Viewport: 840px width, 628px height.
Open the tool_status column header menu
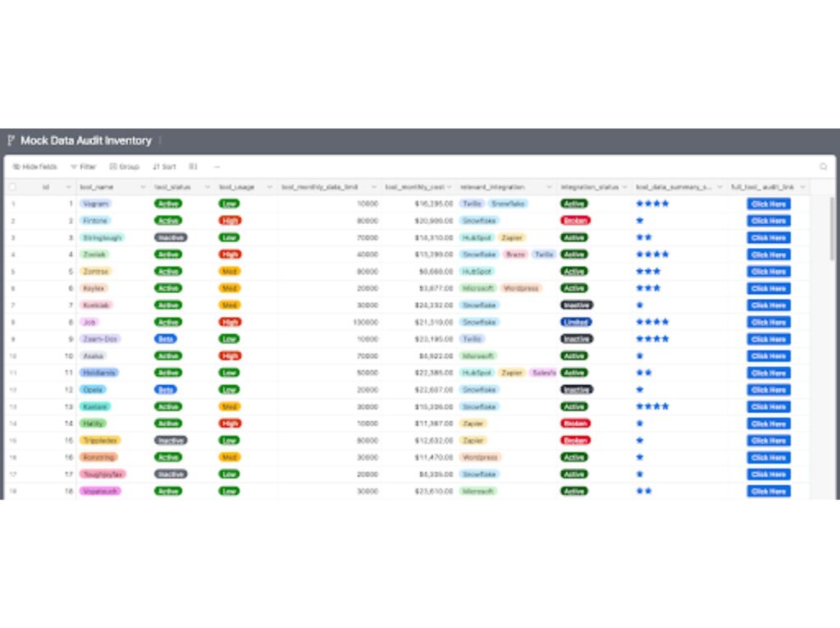click(x=208, y=187)
